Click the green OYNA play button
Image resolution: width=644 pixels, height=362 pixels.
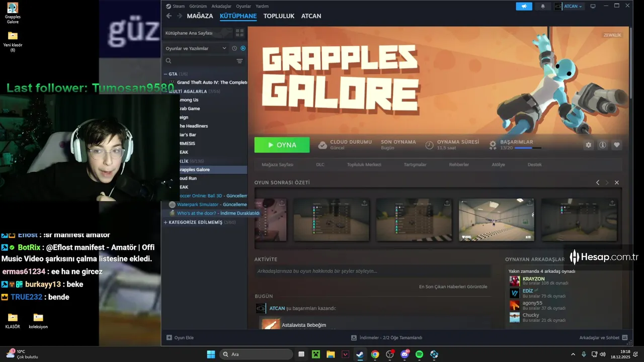coord(282,145)
